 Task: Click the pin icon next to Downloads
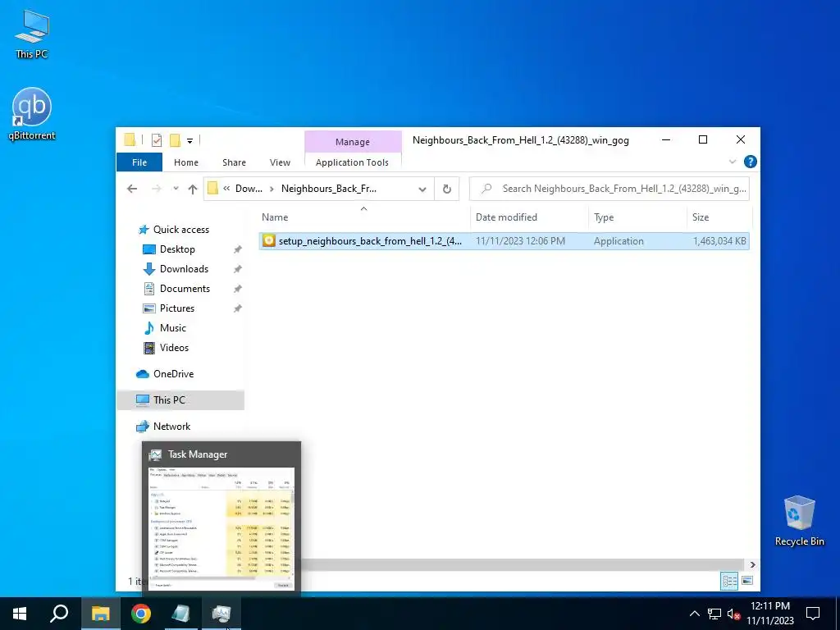237,269
